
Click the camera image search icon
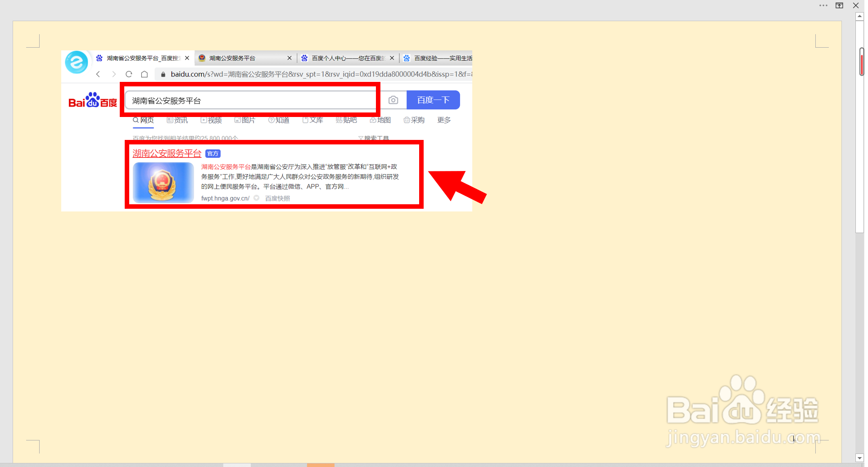(x=393, y=100)
